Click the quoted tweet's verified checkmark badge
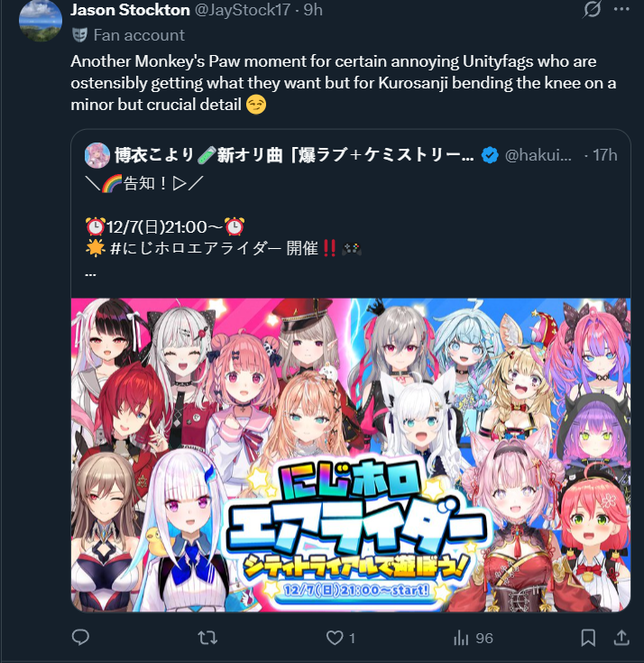Image resolution: width=644 pixels, height=663 pixels. 490,155
